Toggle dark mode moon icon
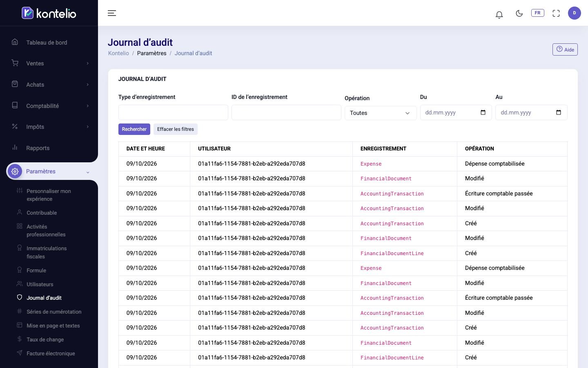This screenshot has width=588, height=368. pos(519,13)
